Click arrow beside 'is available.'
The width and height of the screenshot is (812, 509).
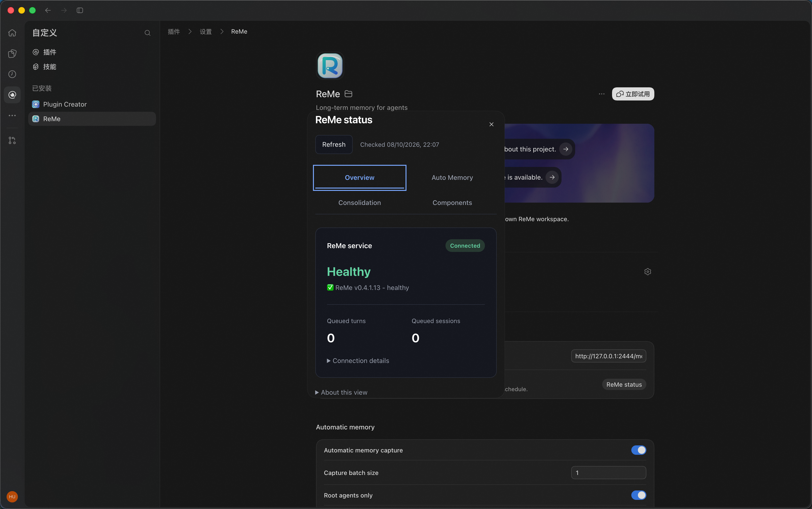click(x=552, y=177)
